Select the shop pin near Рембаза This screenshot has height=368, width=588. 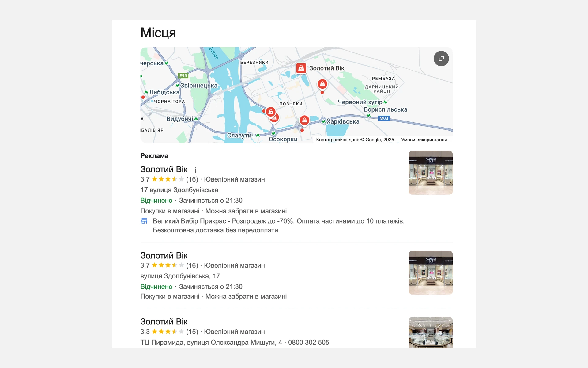322,84
